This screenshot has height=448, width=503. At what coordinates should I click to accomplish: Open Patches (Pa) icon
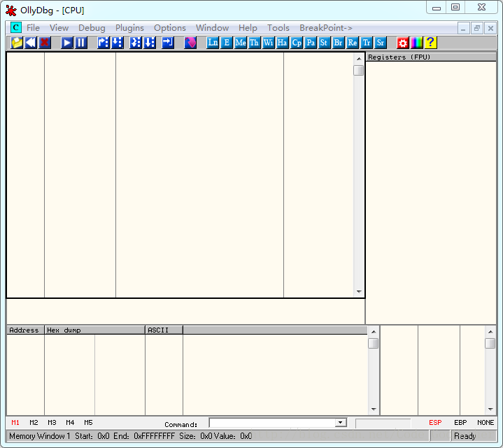[x=311, y=43]
